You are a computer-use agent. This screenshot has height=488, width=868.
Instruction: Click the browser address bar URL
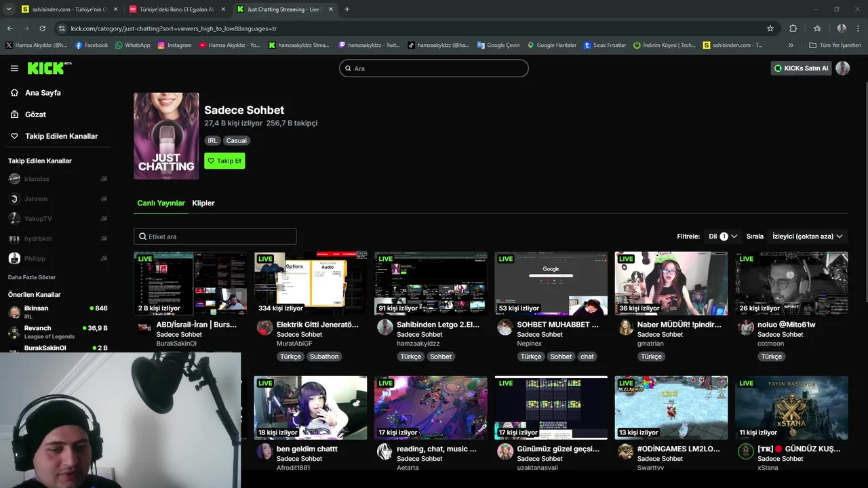174,28
